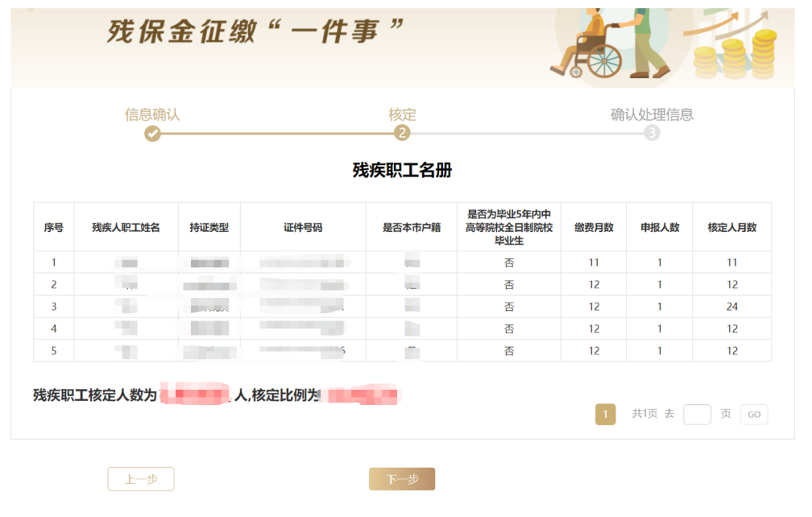The width and height of the screenshot is (812, 517).
Task: Click step 2 circle for 核定
Action: (x=402, y=133)
